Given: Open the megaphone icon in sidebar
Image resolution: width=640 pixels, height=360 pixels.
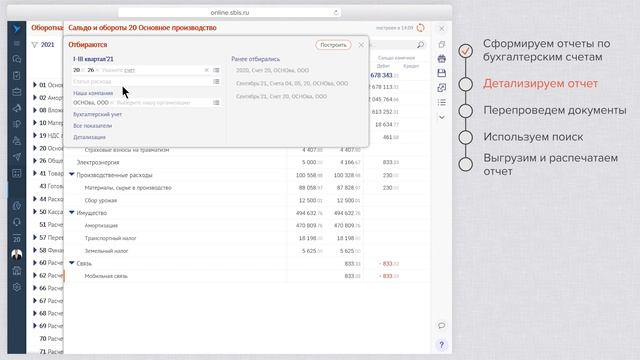Looking at the screenshot, I should point(17,108).
